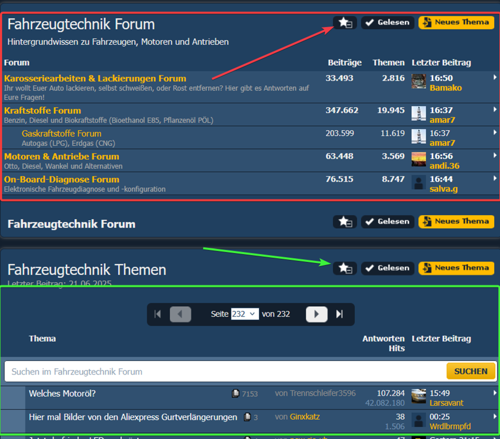Click the arrow at right of Welches Motoröl row

495,393
